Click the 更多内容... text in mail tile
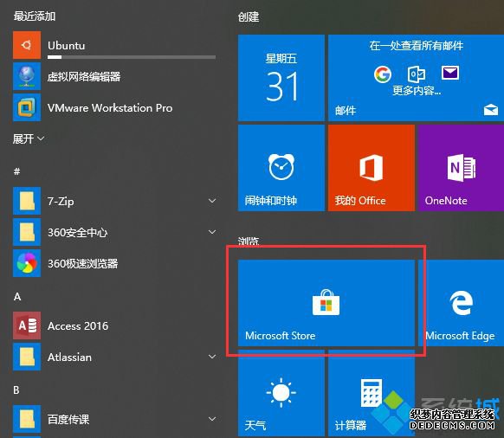Viewport: 504px width, 438px height. click(x=417, y=91)
